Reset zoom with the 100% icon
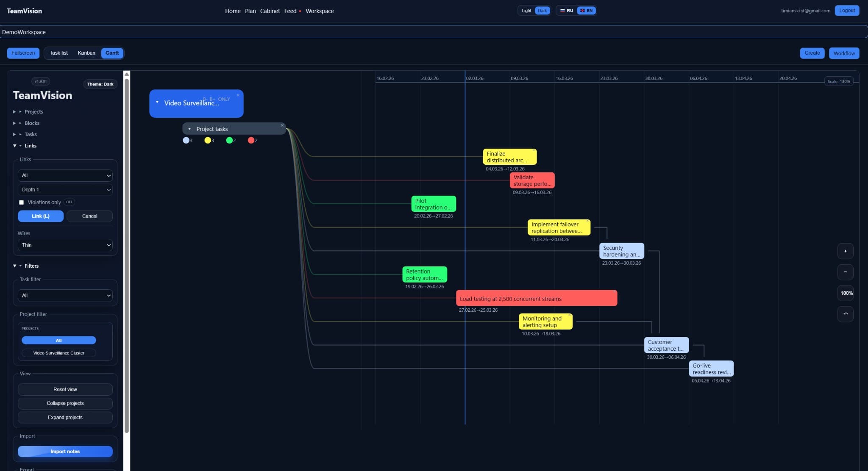This screenshot has width=868, height=471. pos(846,293)
